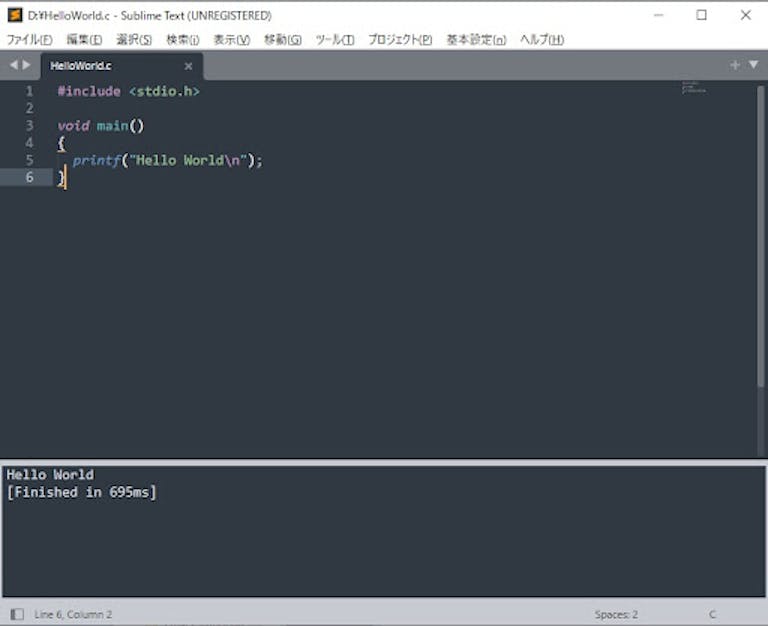Click the minimap code preview

tap(694, 88)
